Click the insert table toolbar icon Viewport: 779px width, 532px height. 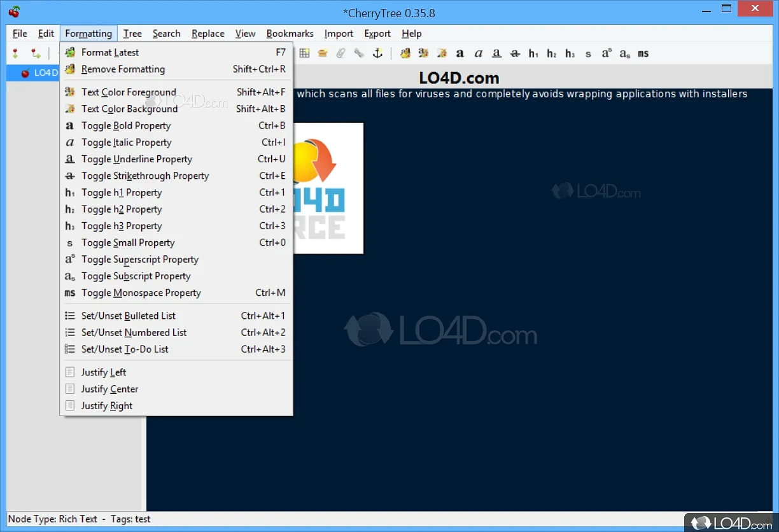click(305, 53)
